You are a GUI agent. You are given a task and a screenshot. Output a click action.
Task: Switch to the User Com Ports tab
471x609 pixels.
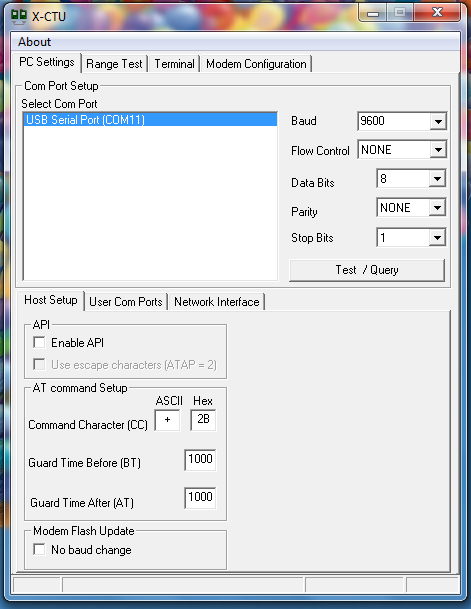coord(125,302)
